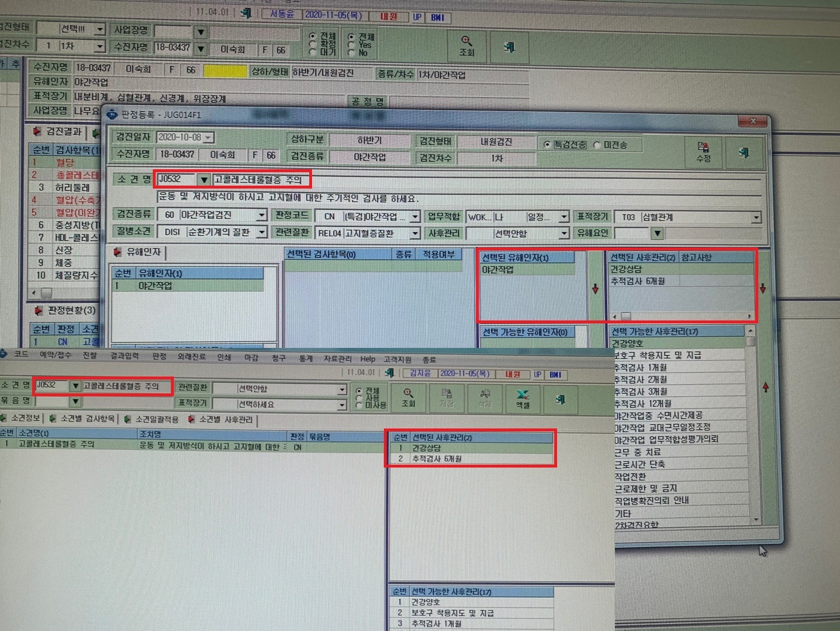This screenshot has height=631, width=840.
Task: Click the red down arrow beside 선택된 유해인자
Action: (595, 289)
